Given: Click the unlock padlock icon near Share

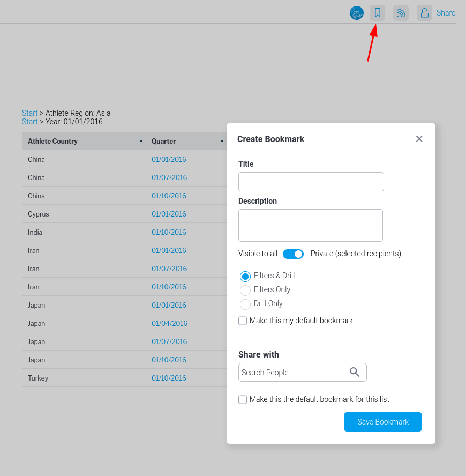Looking at the screenshot, I should [424, 12].
